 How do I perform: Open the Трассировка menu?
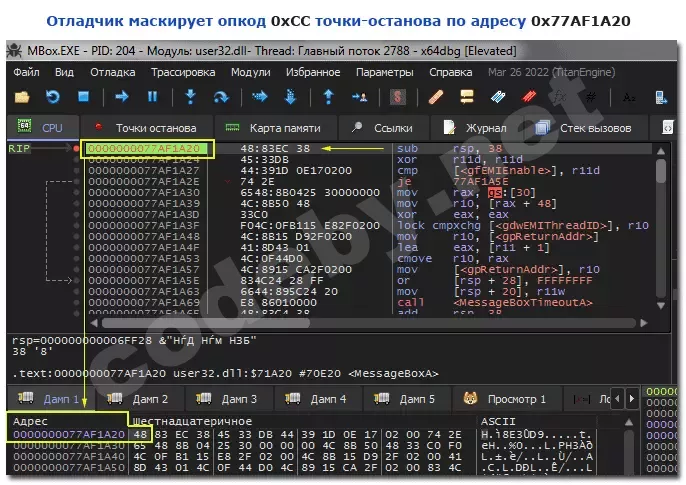pos(183,72)
